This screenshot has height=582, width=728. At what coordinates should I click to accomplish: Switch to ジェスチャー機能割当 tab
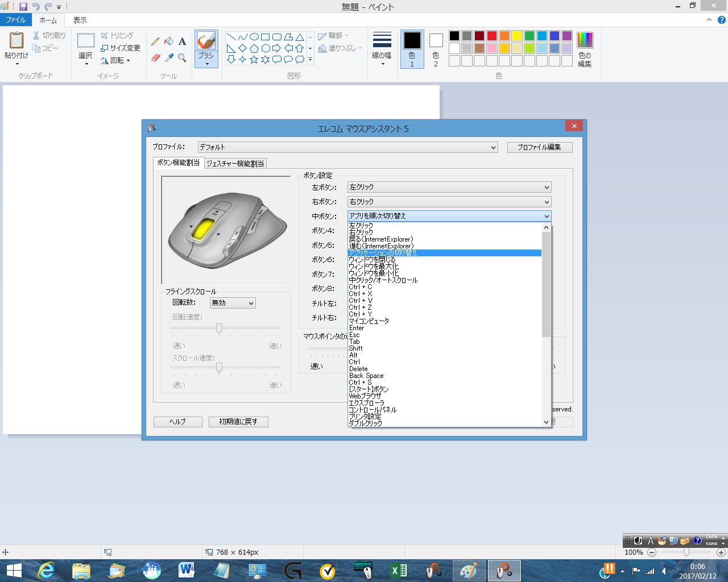click(x=235, y=163)
